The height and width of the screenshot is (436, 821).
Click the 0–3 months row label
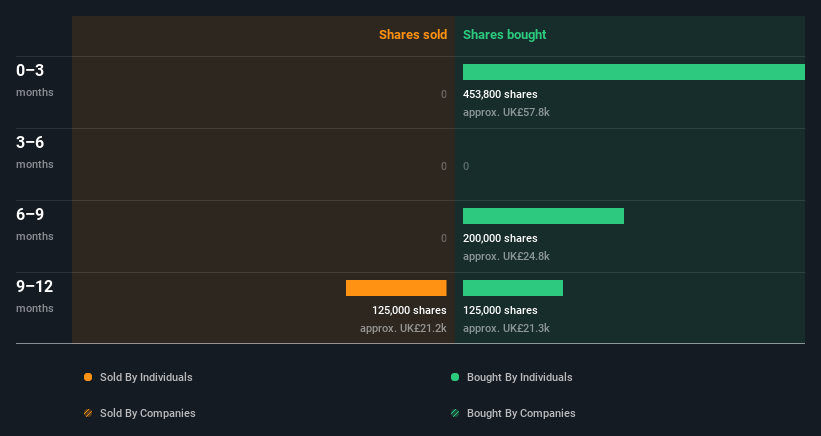pos(35,80)
